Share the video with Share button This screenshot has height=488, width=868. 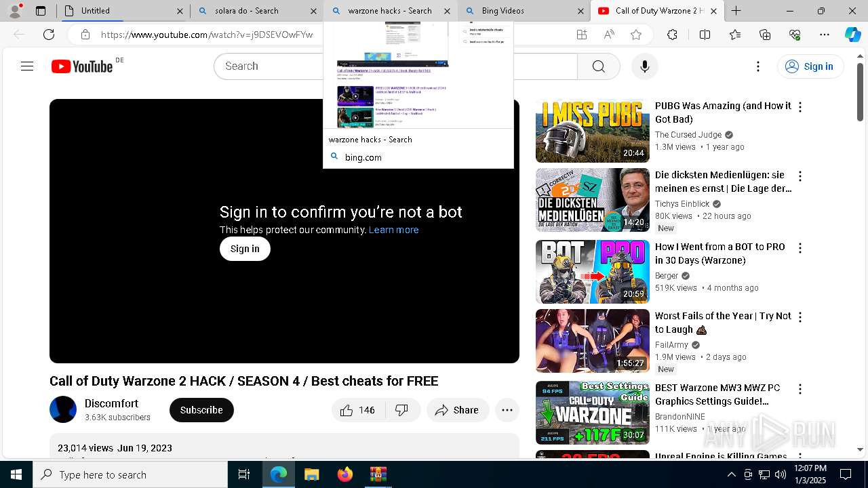point(458,410)
